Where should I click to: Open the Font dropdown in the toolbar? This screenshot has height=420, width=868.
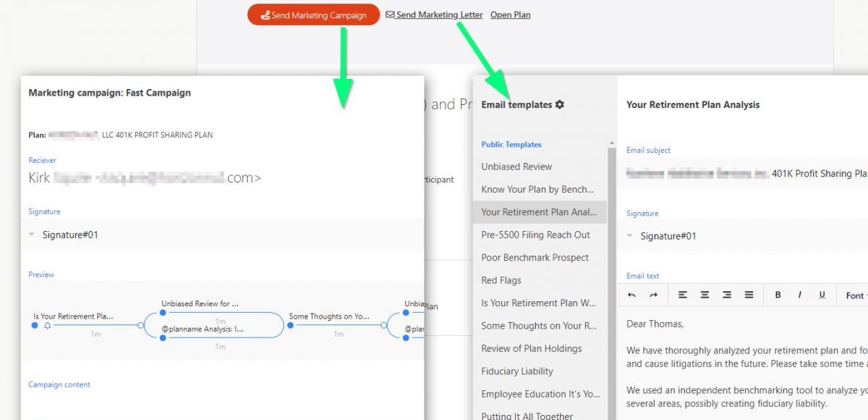pos(856,295)
